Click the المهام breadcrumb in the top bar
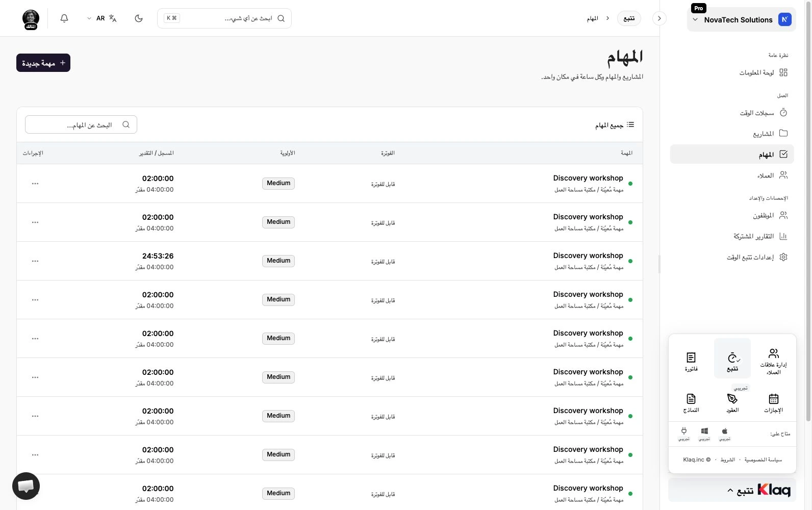Screen dimensions: 812x510 (x=592, y=18)
